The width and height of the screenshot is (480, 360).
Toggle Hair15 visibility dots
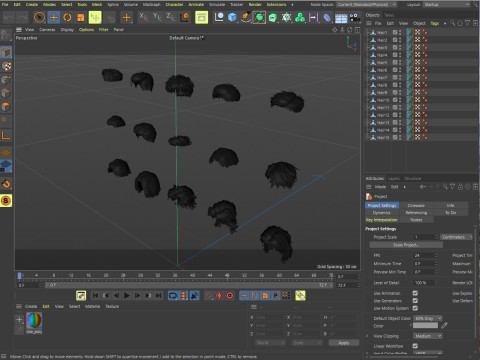(400, 137)
